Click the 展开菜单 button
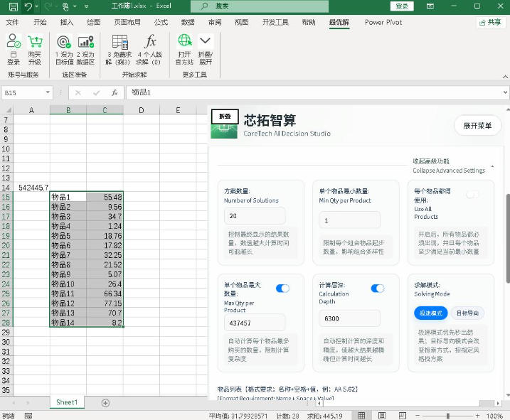 (x=477, y=126)
